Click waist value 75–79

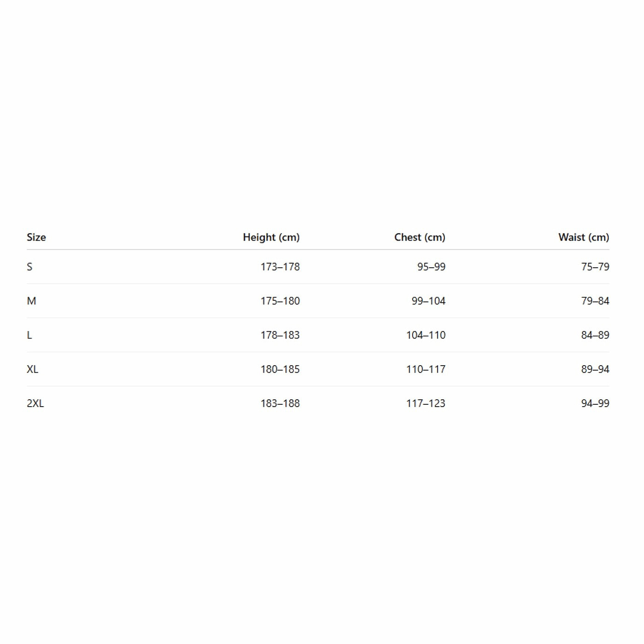595,267
